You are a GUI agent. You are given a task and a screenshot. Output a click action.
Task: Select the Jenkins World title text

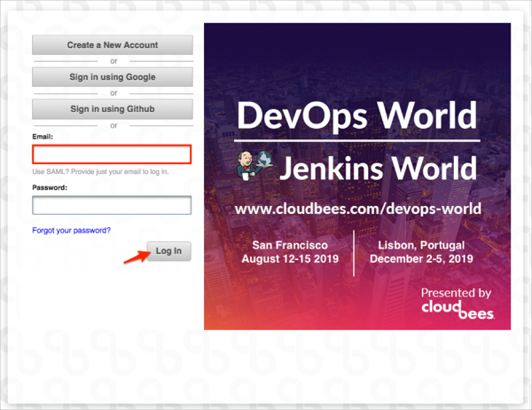point(378,167)
